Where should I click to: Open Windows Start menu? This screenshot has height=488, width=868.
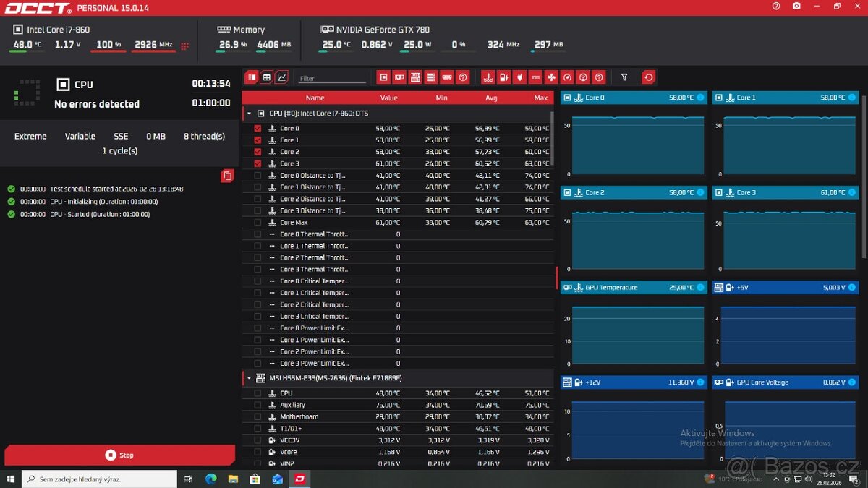pos(11,479)
